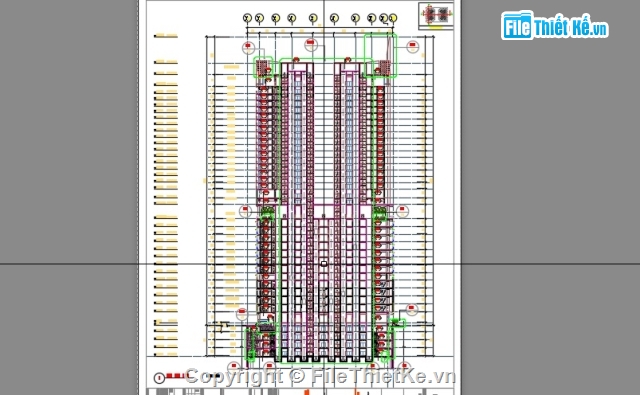Select the leftmost grid axis bubble
The image size is (640, 395).
247,18
